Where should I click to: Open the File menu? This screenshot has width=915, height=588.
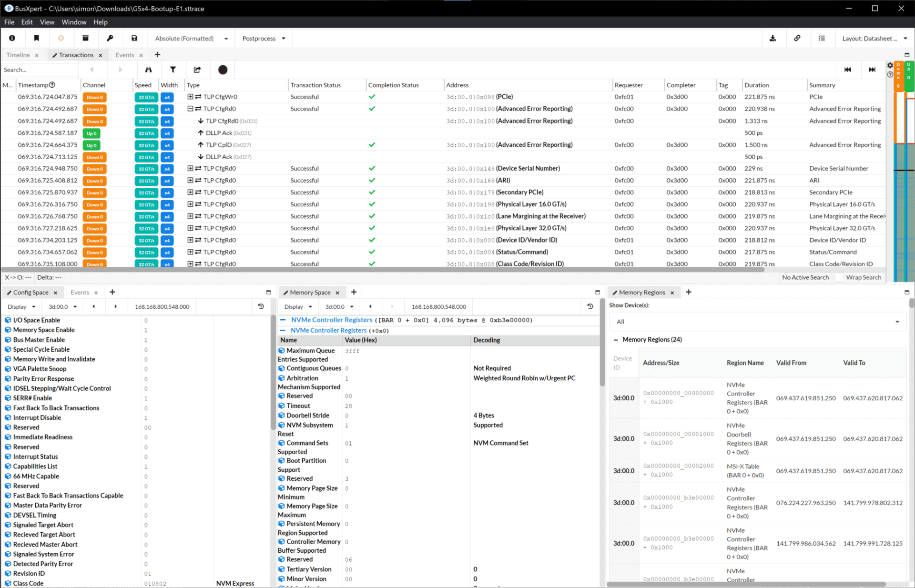click(10, 22)
